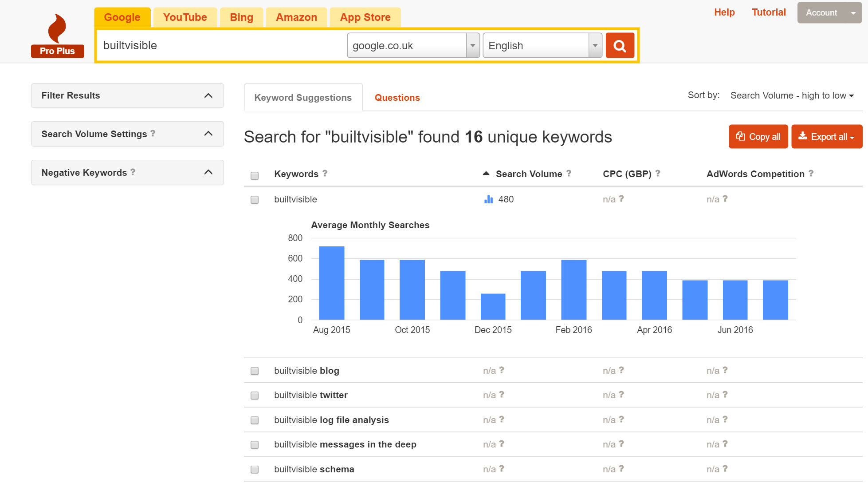Check the builtvisible blog checkbox
Screen dimensions: 868x483
click(255, 371)
